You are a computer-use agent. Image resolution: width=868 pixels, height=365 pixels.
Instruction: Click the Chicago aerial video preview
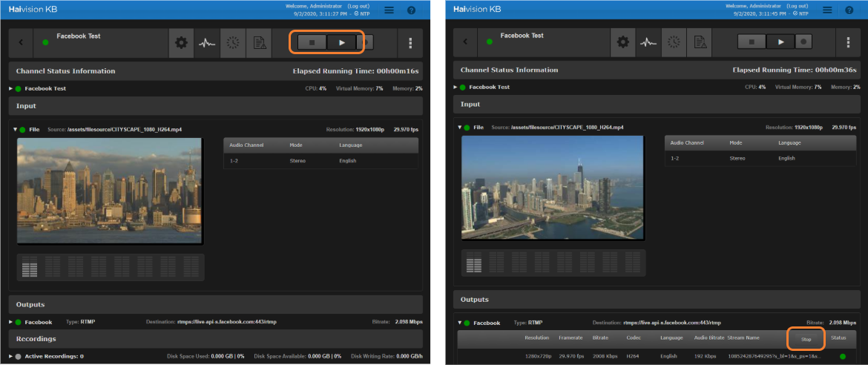click(x=553, y=188)
